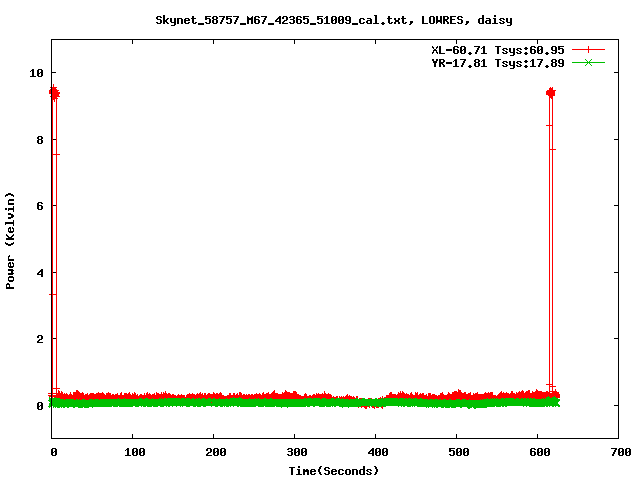
Task: Click the Power (Kelvin) y-axis label
Action: coord(10,241)
